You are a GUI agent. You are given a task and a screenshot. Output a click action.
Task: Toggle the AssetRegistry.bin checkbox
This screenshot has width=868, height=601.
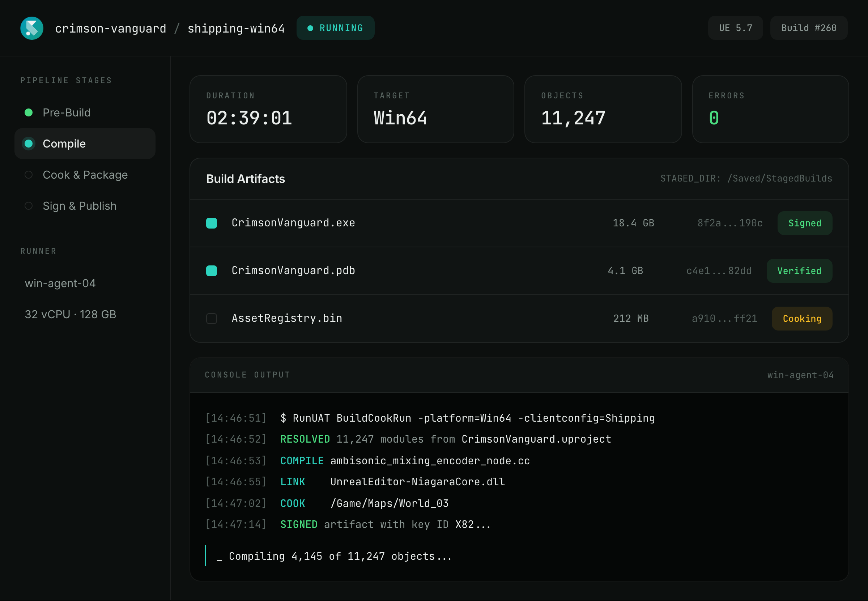[x=212, y=319]
